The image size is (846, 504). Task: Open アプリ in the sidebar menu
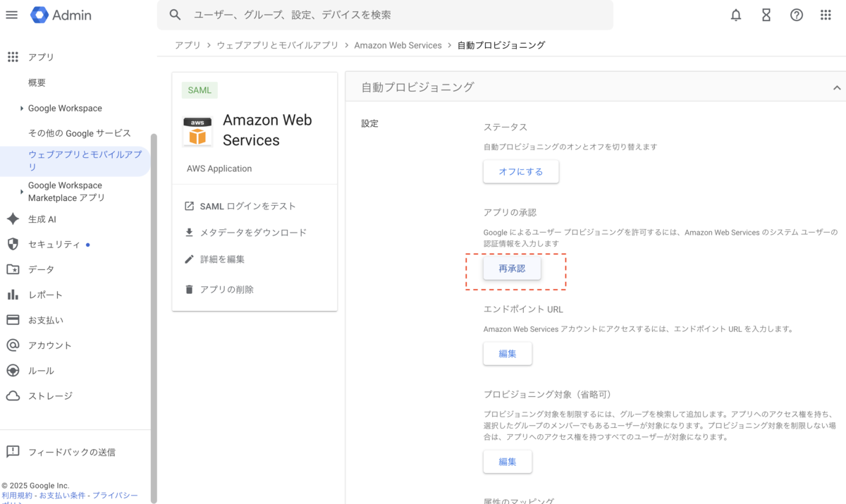pos(41,57)
